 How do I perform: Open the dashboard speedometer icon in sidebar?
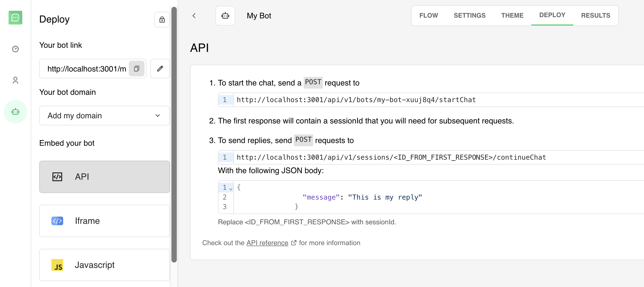15,49
